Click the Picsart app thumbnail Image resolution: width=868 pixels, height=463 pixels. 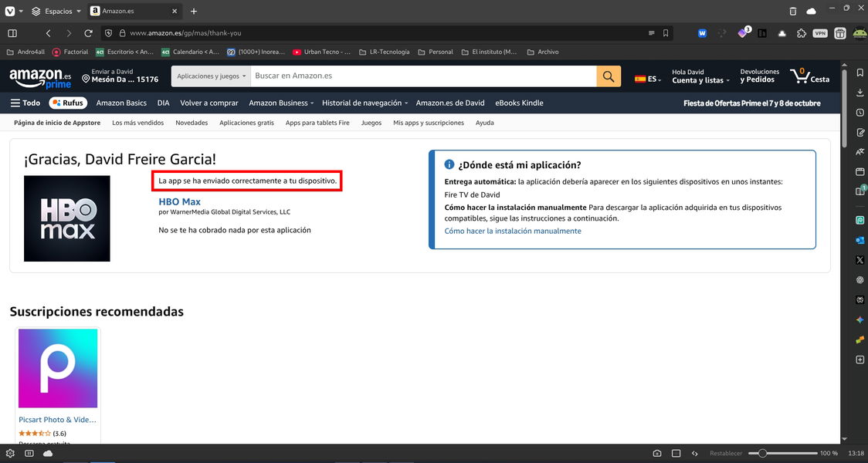(x=58, y=368)
